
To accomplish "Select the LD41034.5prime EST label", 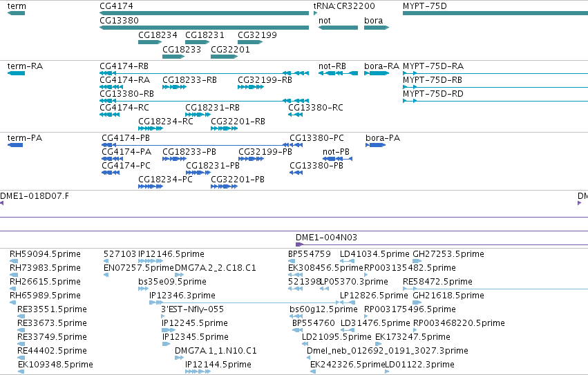I will point(374,254).
